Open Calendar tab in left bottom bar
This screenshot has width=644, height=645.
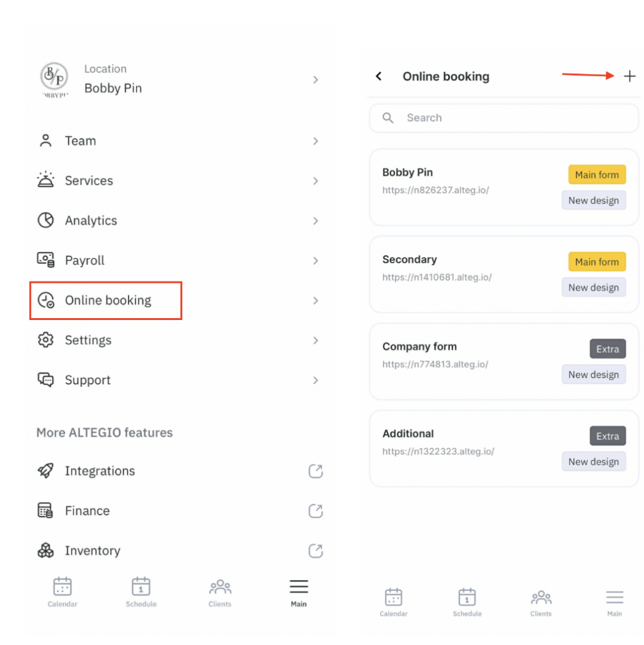(x=62, y=592)
